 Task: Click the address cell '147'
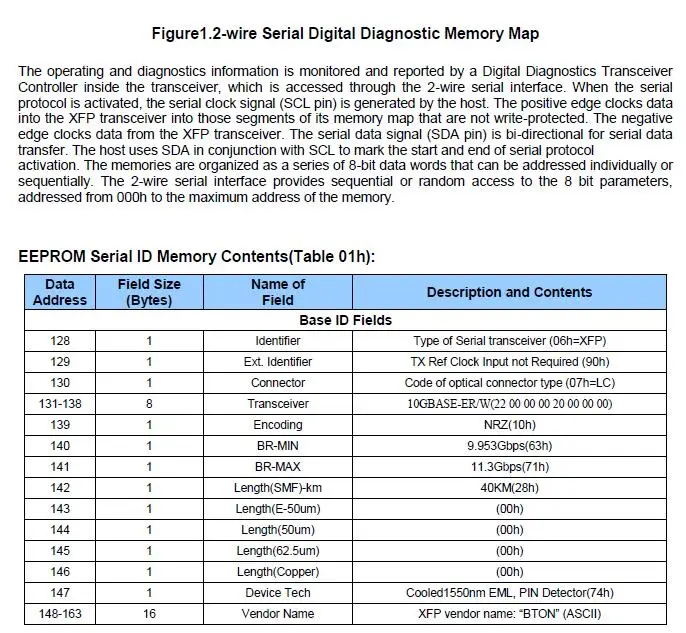[x=60, y=593]
